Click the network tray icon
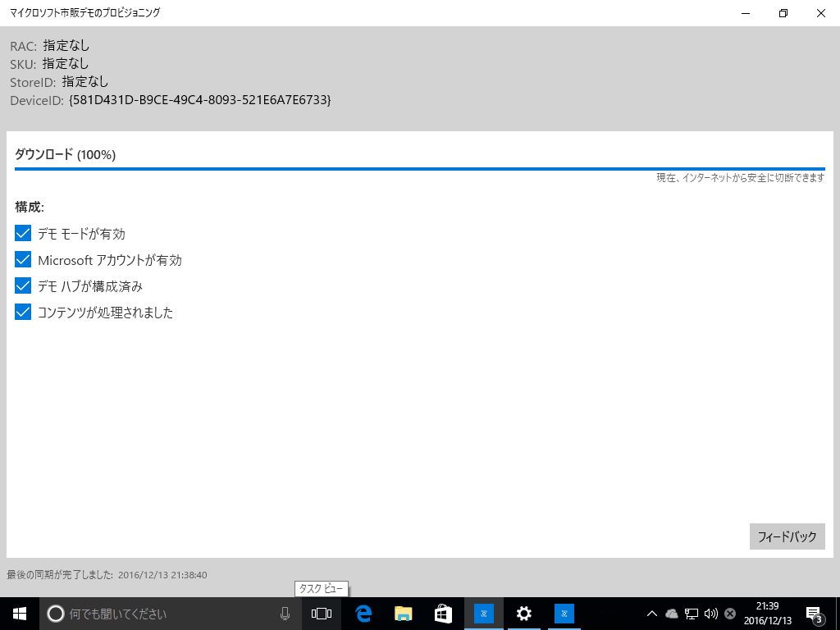This screenshot has height=630, width=840. [x=691, y=614]
